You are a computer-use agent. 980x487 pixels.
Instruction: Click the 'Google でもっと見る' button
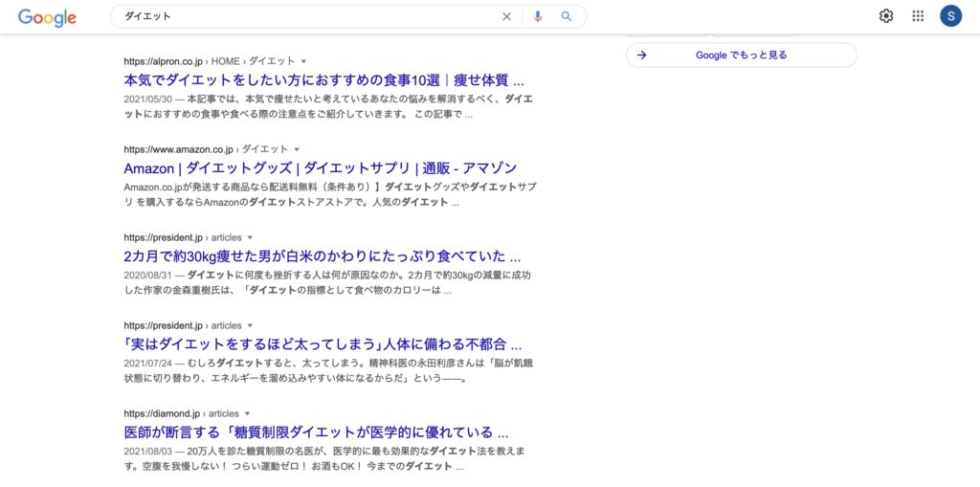pos(741,55)
